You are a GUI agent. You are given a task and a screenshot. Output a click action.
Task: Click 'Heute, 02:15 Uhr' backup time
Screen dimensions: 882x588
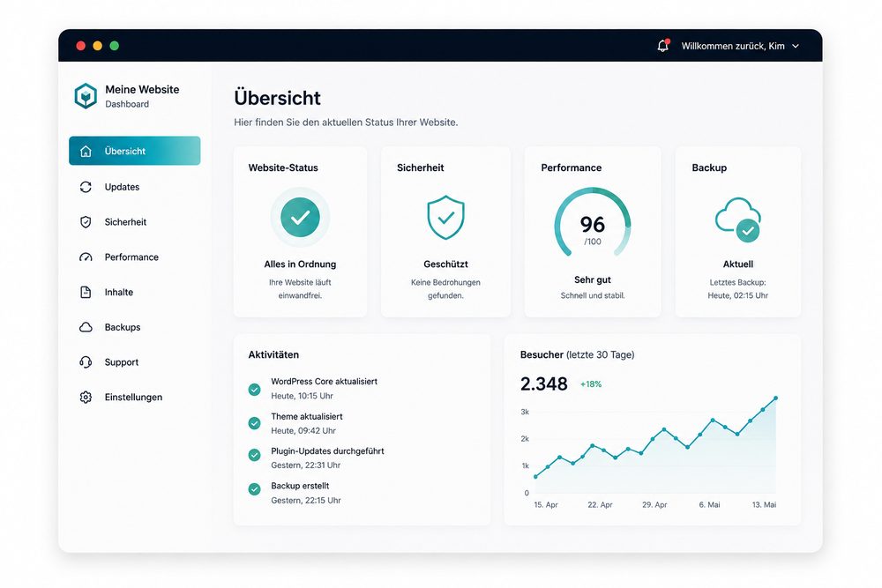[x=737, y=295]
